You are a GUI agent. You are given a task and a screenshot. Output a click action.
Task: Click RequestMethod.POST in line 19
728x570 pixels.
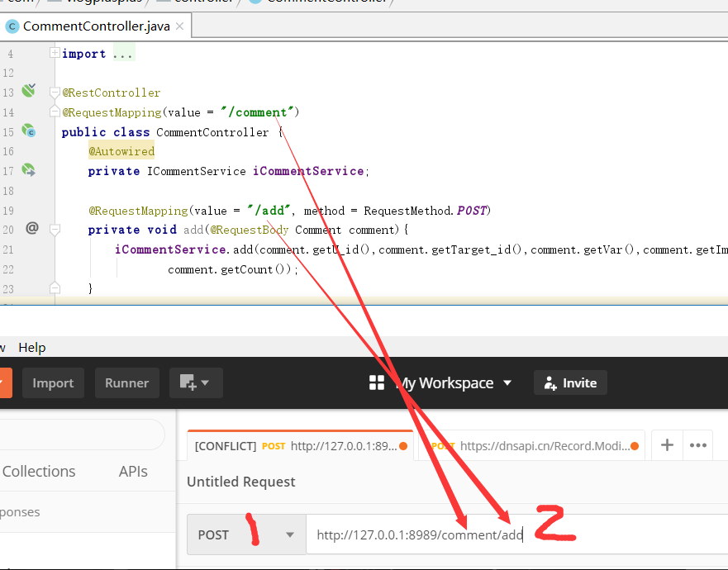pyautogui.click(x=425, y=211)
